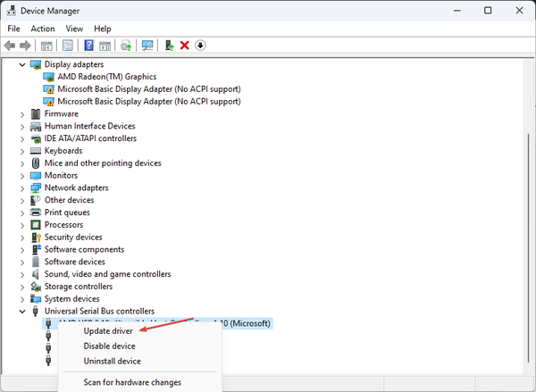Screen dimensions: 536x392
Task: Click the Scan for hardware changes monitor icon
Action: coord(147,46)
